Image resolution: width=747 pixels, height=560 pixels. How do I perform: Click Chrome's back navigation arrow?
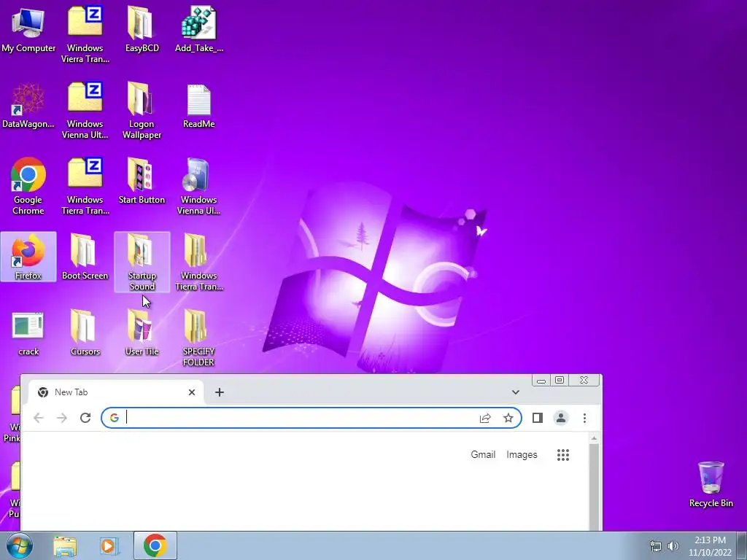pos(39,418)
